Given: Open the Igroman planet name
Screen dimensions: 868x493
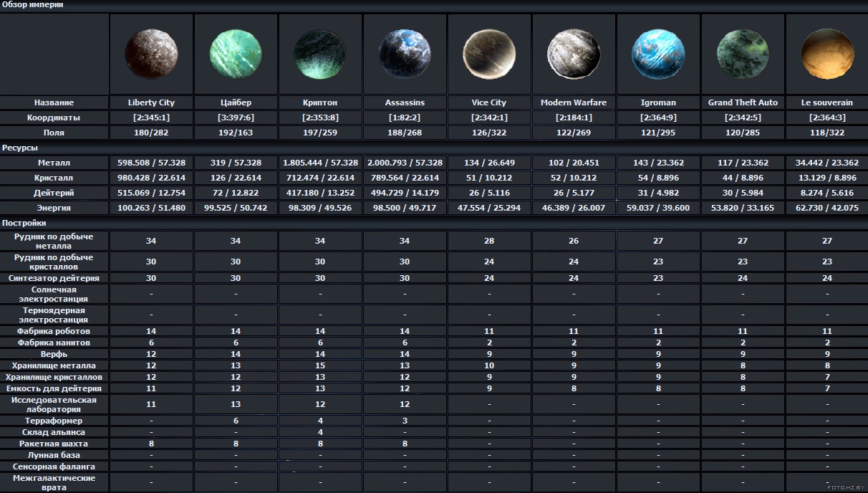Looking at the screenshot, I should tap(658, 102).
